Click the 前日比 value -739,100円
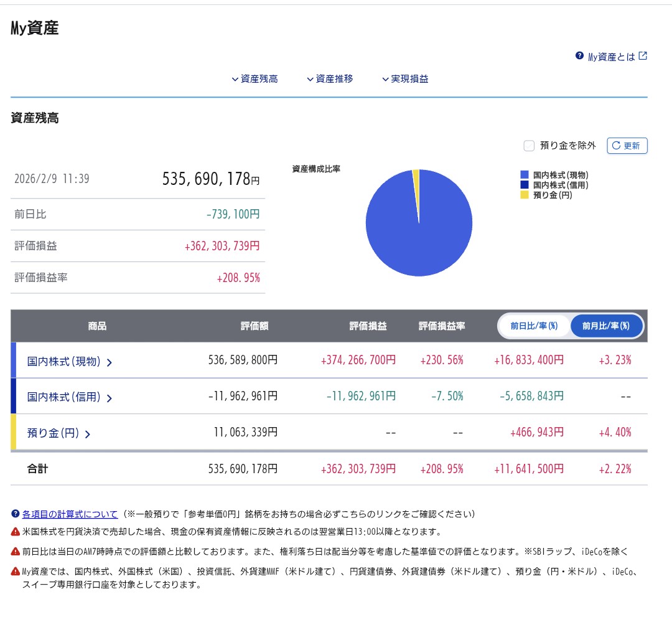The width and height of the screenshot is (672, 617). (x=233, y=214)
